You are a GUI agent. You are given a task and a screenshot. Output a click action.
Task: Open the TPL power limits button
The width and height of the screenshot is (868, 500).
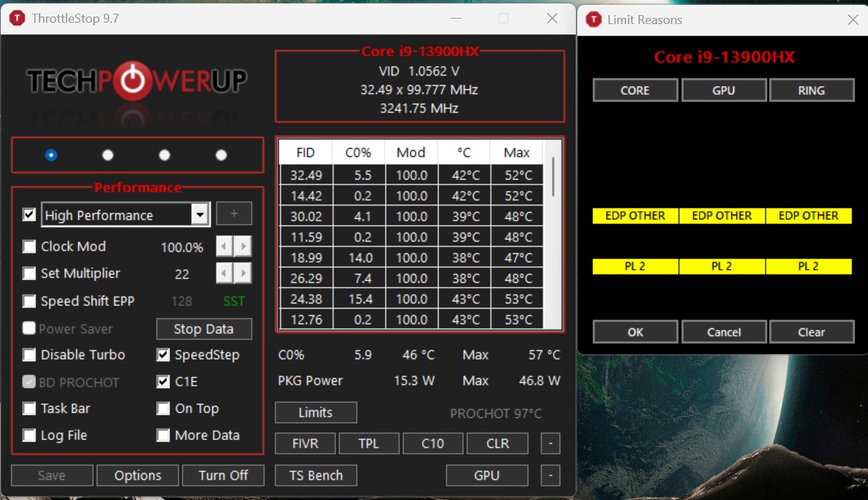pos(369,444)
